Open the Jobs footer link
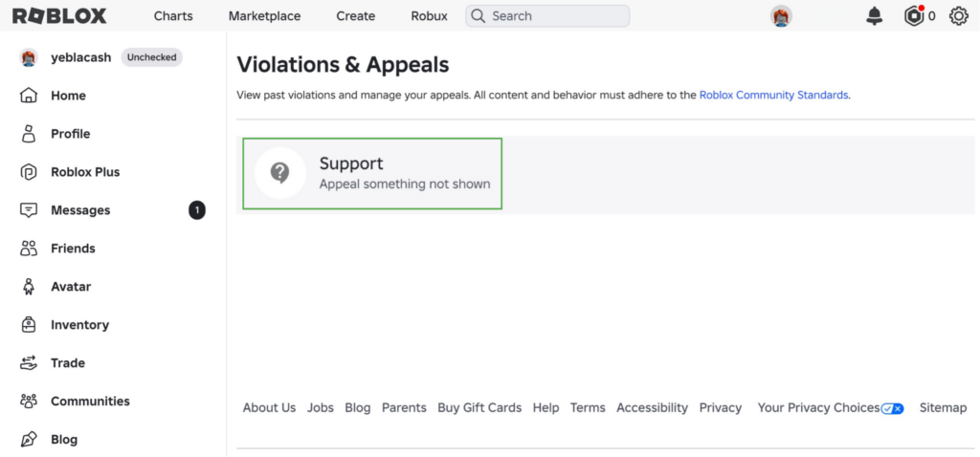 [320, 407]
